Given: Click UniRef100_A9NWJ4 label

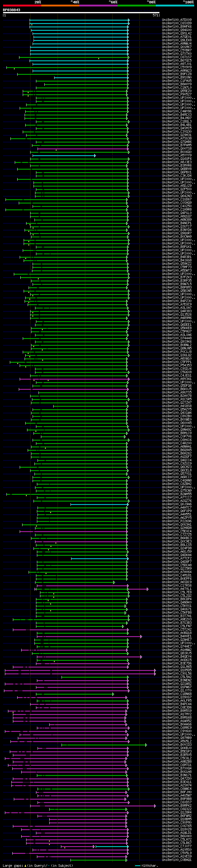Looking at the screenshot, I should click(x=177, y=43).
